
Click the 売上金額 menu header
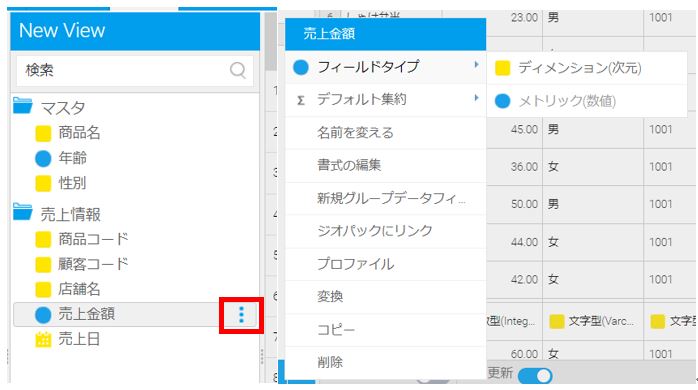(x=386, y=34)
